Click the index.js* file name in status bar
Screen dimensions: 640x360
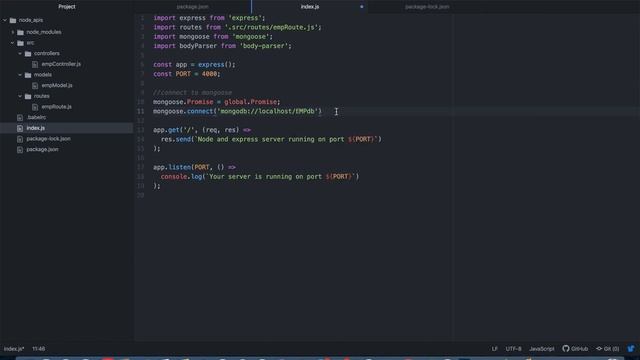click(14, 349)
